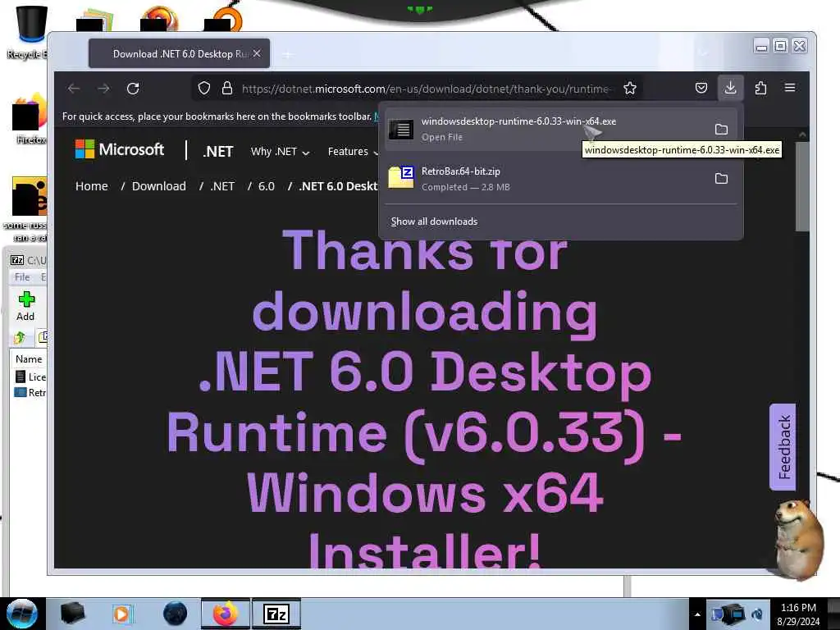This screenshot has height=630, width=840.
Task: Toggle the Firefox downloads panel button
Action: tap(730, 89)
